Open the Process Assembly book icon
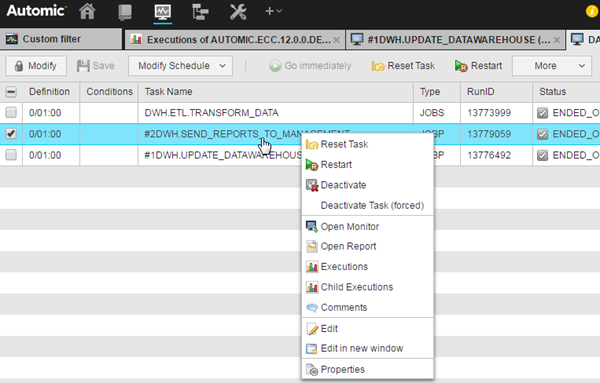The image size is (600, 383). 125,12
